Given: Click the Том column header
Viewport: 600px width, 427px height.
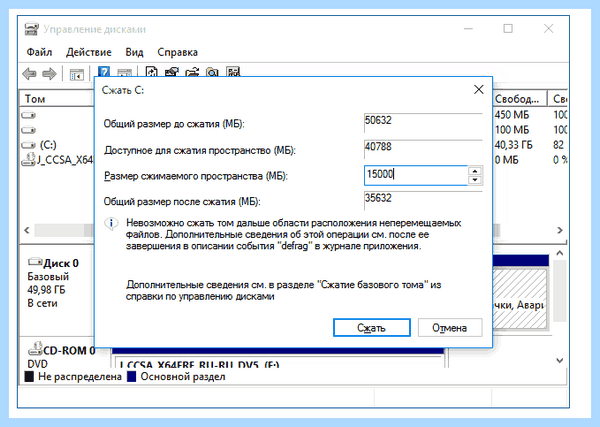Looking at the screenshot, I should [x=57, y=99].
